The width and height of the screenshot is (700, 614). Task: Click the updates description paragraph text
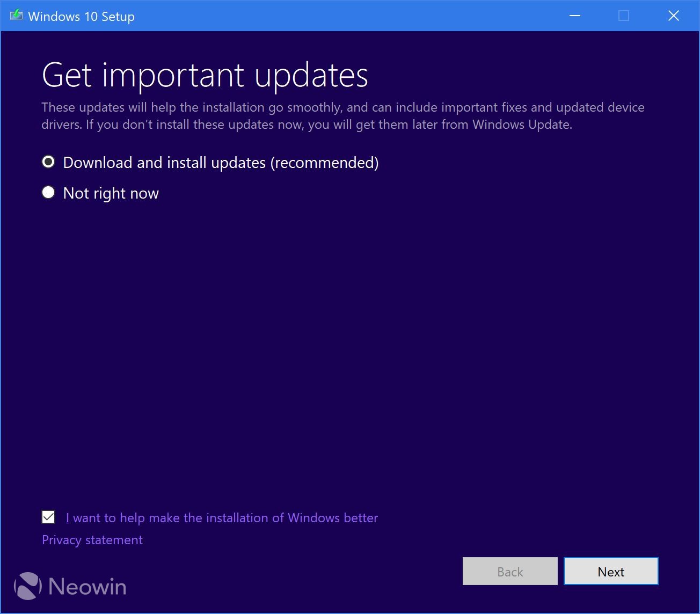[x=342, y=115]
